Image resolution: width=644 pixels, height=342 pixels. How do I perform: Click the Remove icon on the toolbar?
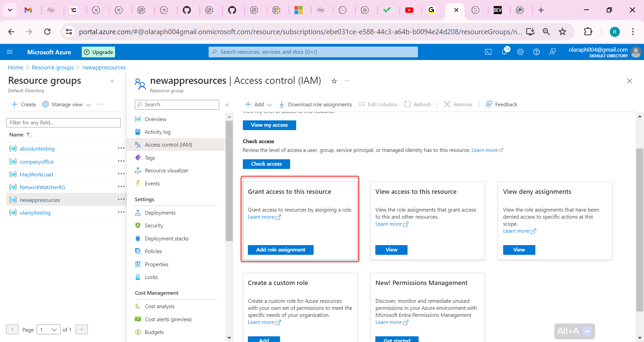click(x=447, y=104)
